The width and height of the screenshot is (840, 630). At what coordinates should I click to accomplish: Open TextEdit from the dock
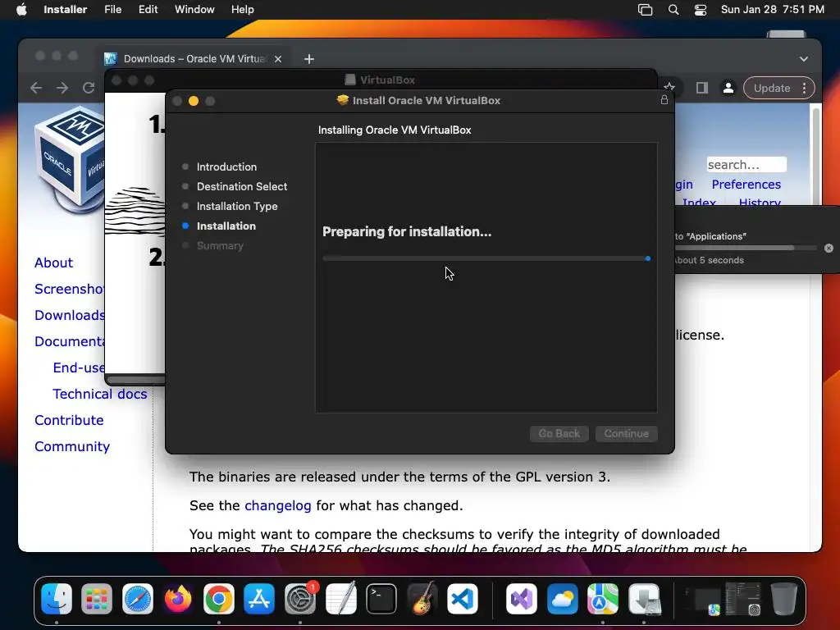pyautogui.click(x=340, y=598)
